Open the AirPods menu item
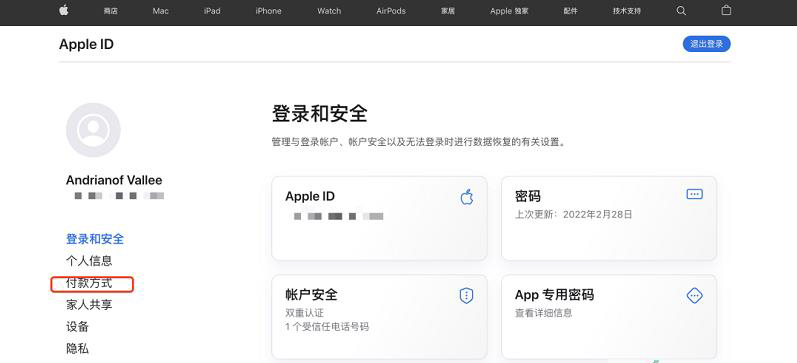This screenshot has height=363, width=797. [x=391, y=11]
